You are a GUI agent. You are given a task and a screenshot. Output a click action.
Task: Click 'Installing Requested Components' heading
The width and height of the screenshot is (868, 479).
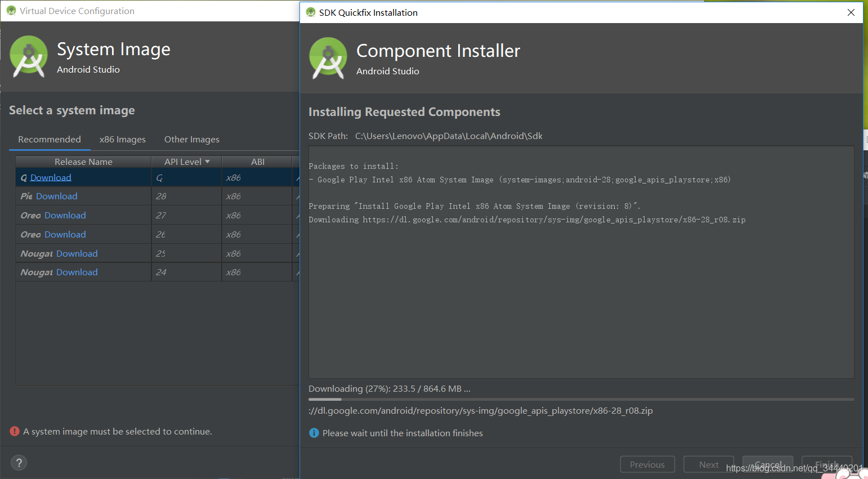(404, 111)
